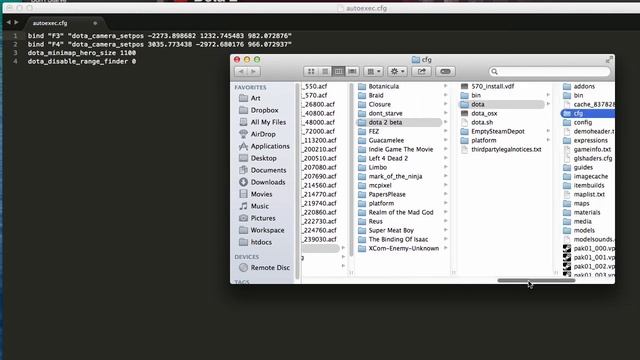Select the Realm of the Mad God folder

pyautogui.click(x=402, y=212)
